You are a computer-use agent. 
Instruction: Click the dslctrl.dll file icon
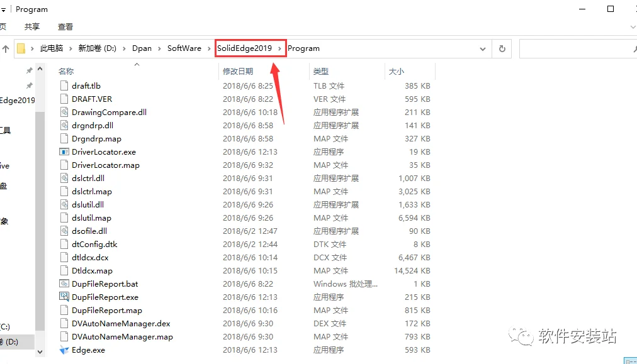[x=64, y=178]
